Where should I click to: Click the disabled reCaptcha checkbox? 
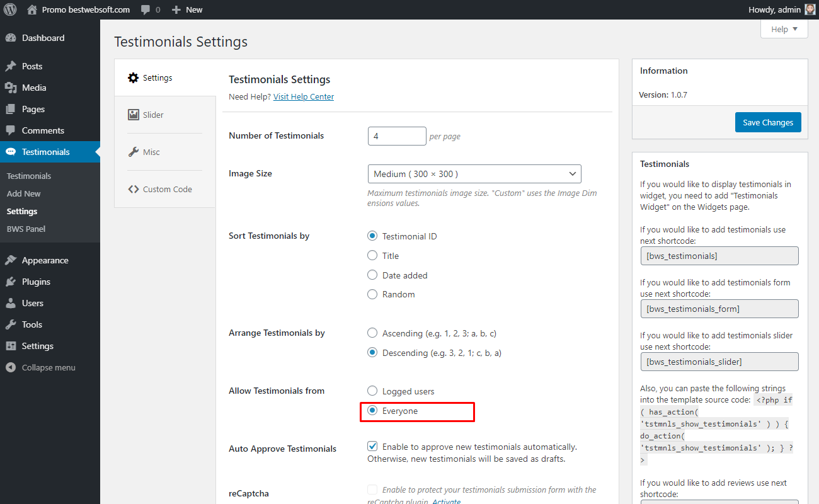[x=372, y=490]
